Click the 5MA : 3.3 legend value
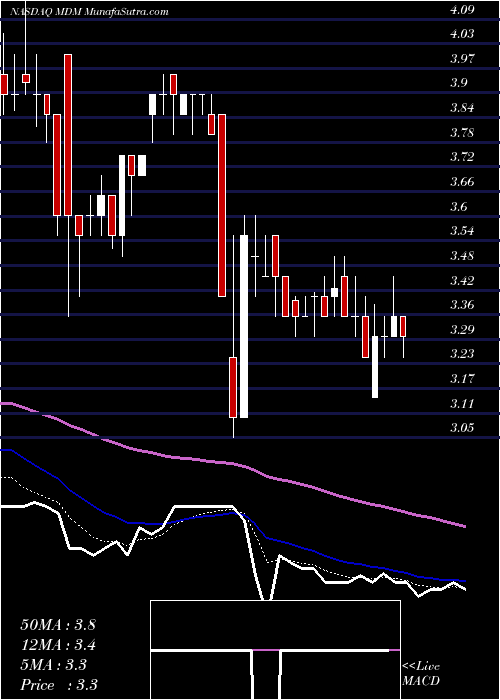Viewport: 500px width, 700px height. tap(54, 665)
